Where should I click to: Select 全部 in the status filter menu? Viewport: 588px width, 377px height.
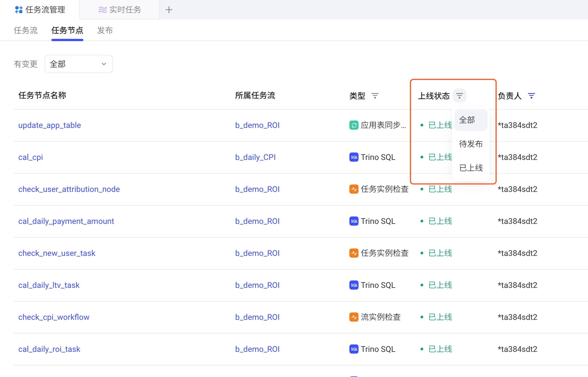pyautogui.click(x=471, y=120)
